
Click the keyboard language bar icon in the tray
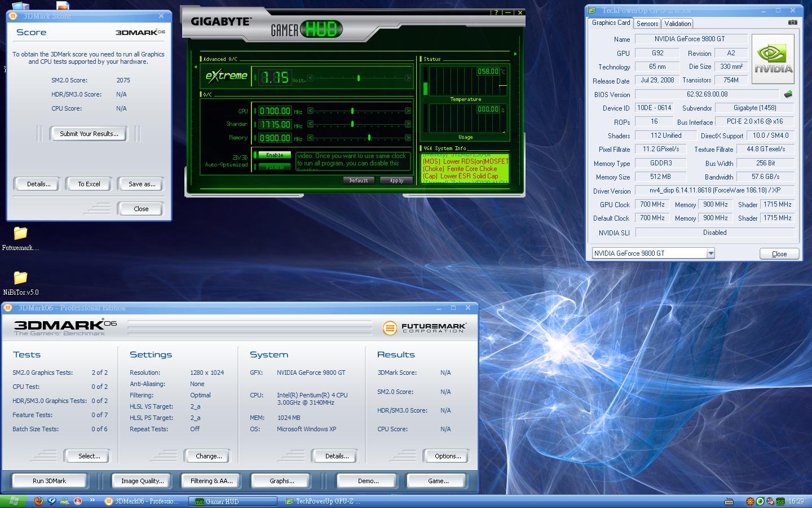729,501
